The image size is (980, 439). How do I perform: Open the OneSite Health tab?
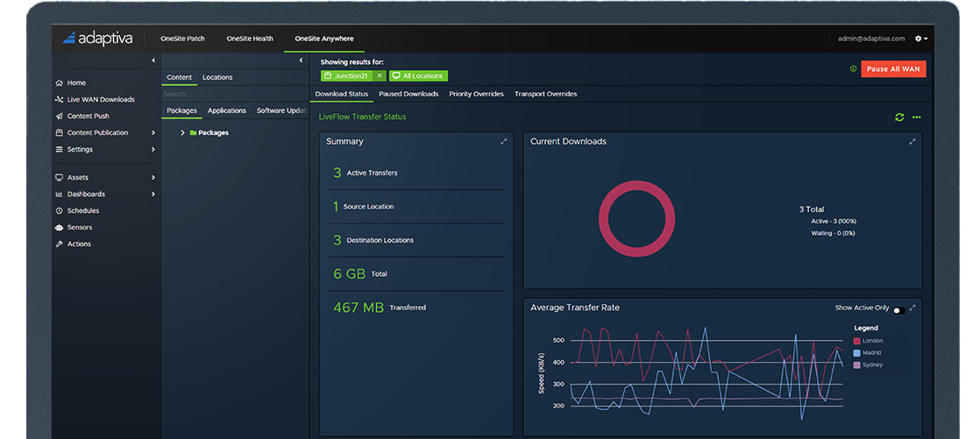tap(250, 39)
